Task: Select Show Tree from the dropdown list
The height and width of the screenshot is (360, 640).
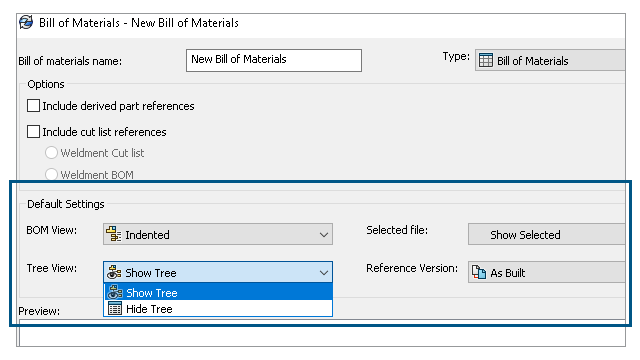Action: coord(218,292)
